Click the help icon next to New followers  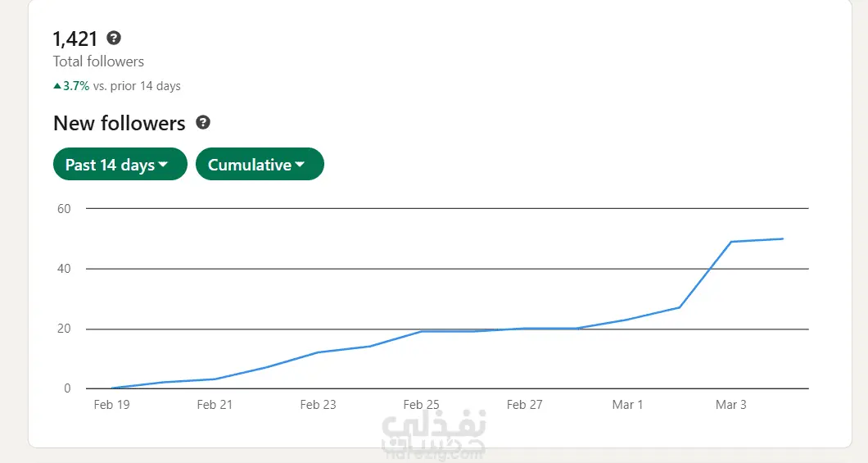click(x=203, y=122)
